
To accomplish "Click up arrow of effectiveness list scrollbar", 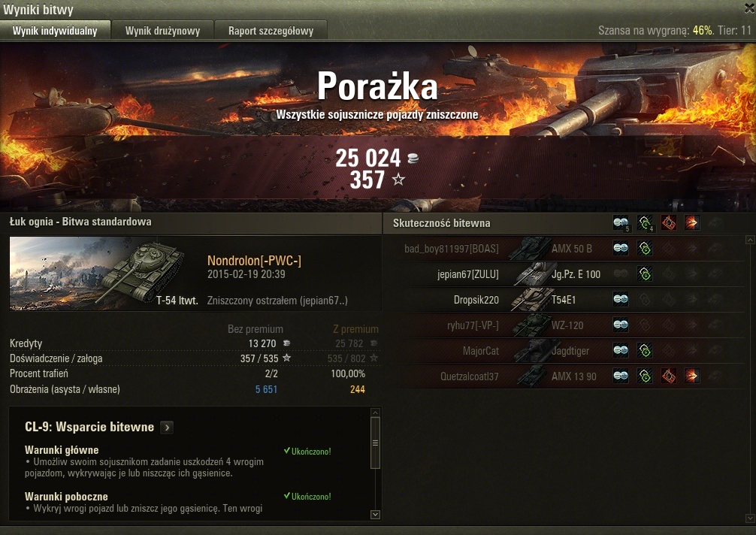I will click(750, 240).
